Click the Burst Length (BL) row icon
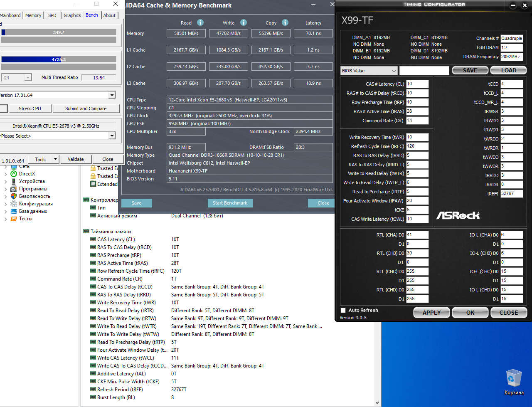Viewport: 532px width, 407px height. point(93,397)
